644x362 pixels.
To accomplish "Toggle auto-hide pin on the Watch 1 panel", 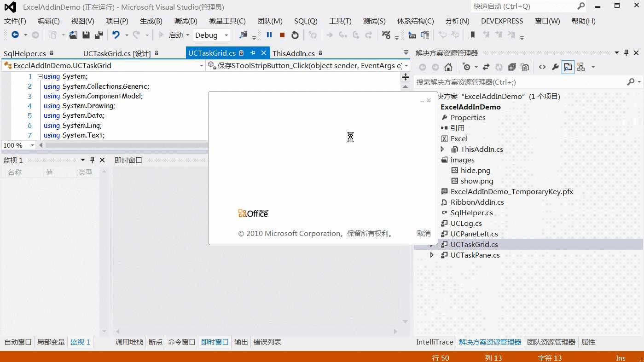I will (x=92, y=160).
